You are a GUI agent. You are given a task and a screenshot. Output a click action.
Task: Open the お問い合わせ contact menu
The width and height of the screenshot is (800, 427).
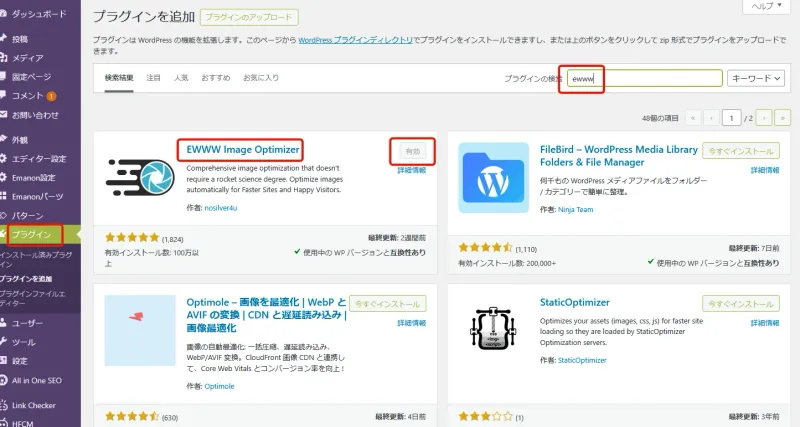(x=35, y=115)
